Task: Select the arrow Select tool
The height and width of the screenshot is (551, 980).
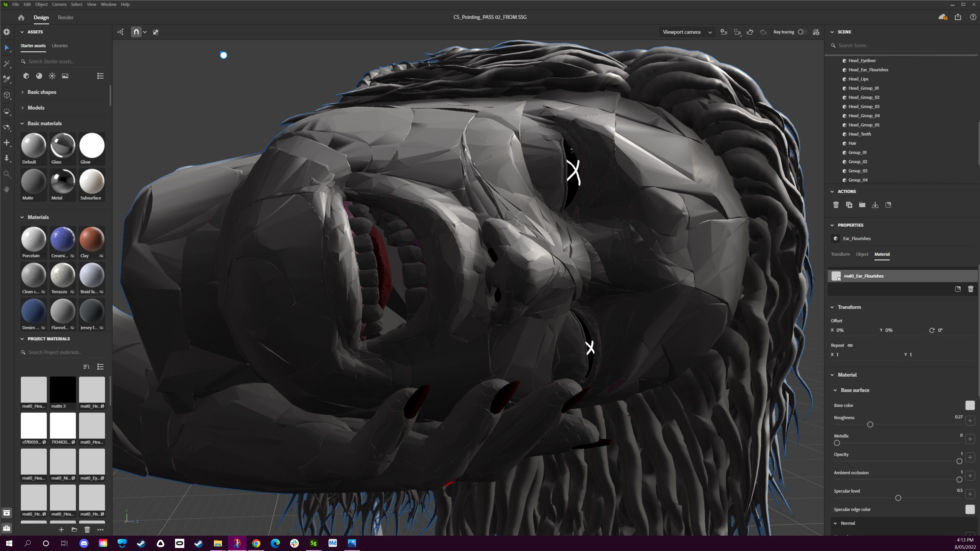Action: point(7,48)
